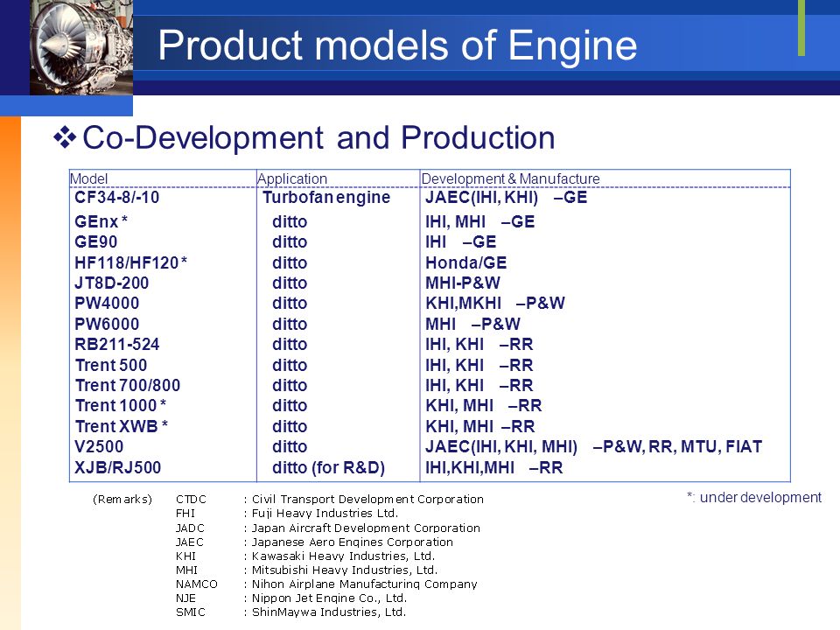
Task: Click 'JAEC(IHI, KHI, MHI)' in V2500 row
Action: [501, 447]
